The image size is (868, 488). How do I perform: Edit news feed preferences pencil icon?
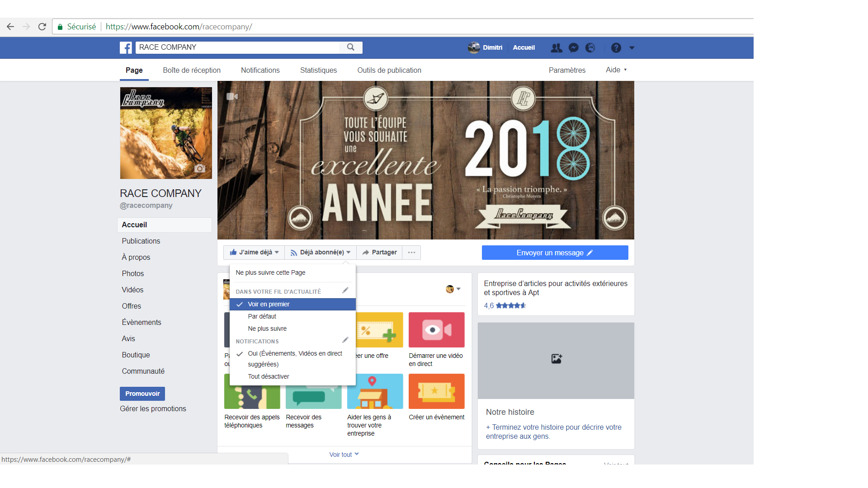pyautogui.click(x=345, y=291)
